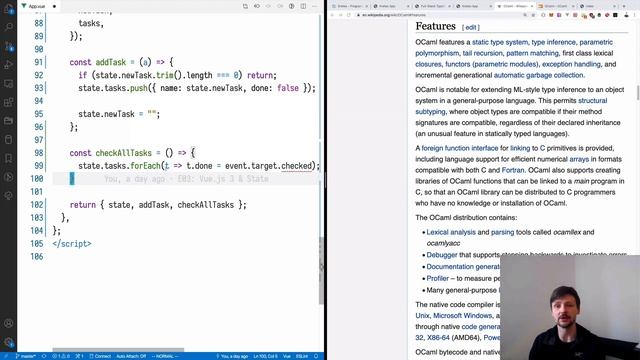This screenshot has width=640, height=360.
Task: Place the cursor on line 100 in the editor
Action: [186, 179]
